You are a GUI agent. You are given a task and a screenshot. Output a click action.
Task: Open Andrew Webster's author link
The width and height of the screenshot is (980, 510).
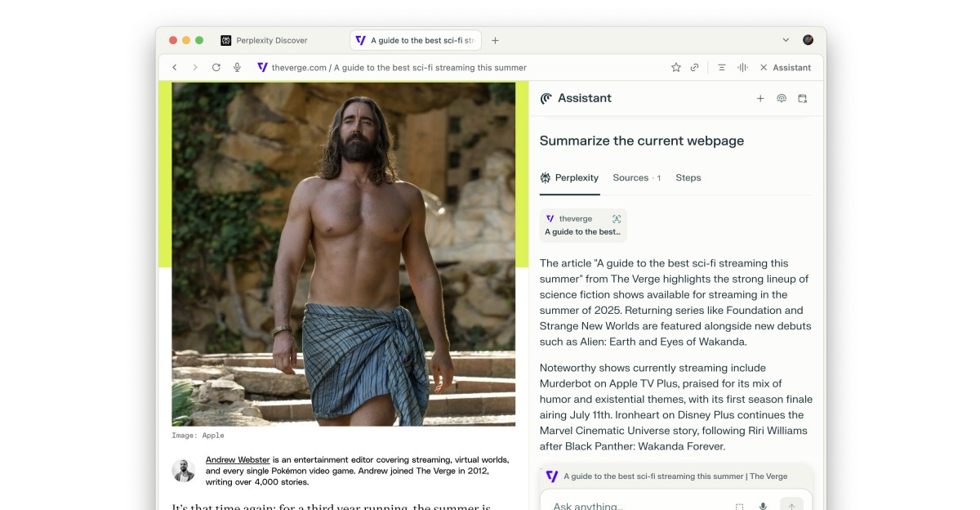238,459
